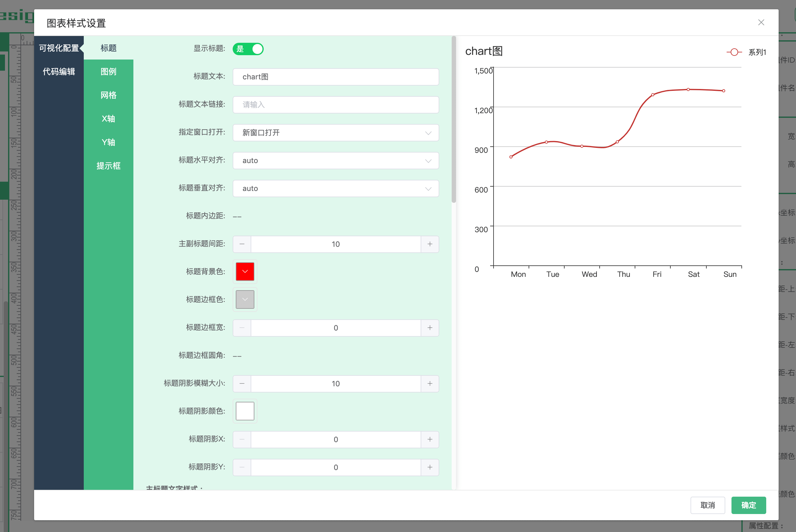Click the 标题文本链接 input field
The image size is (796, 532).
click(335, 104)
